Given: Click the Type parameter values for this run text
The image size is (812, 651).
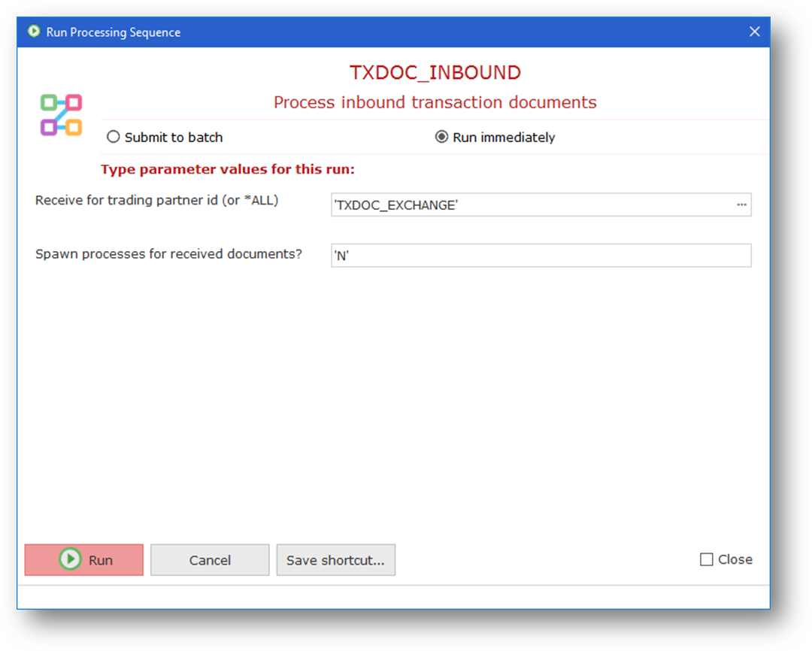Looking at the screenshot, I should click(228, 169).
